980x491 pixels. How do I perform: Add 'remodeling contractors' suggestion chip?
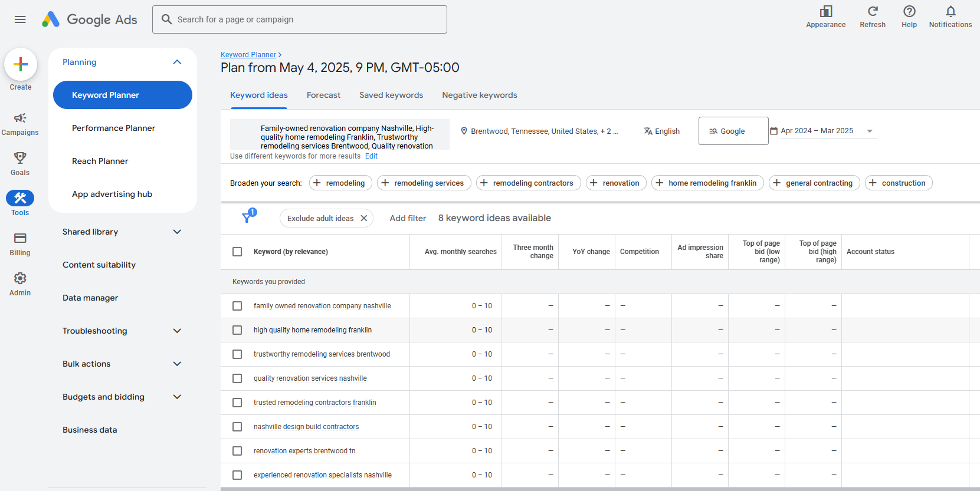[x=529, y=183]
